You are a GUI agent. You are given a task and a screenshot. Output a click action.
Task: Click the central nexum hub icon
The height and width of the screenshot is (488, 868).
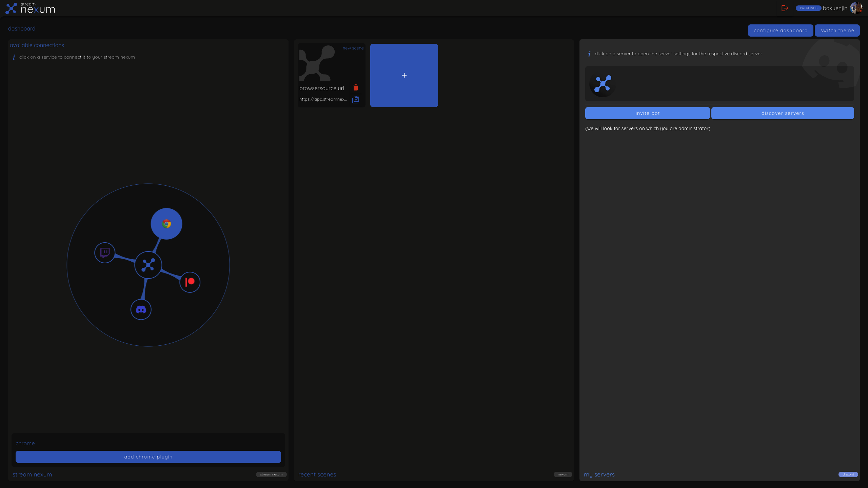(148, 265)
